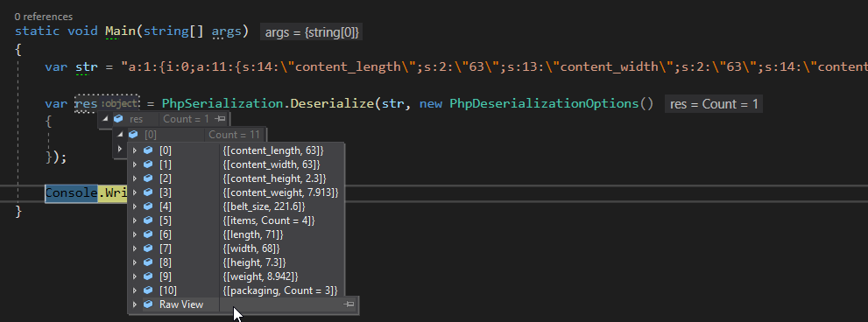This screenshot has width=868, height=322.
Task: Click the cube icon on the content_length row
Action: [148, 150]
